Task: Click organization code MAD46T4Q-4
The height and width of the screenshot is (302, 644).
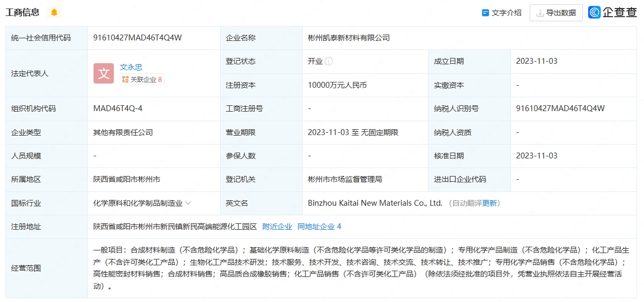Action: (118, 108)
